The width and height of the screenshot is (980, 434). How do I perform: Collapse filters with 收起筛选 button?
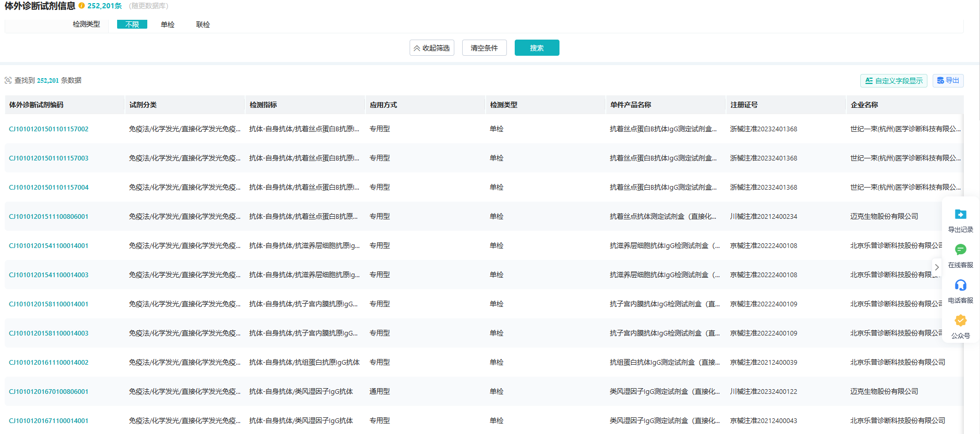click(432, 48)
